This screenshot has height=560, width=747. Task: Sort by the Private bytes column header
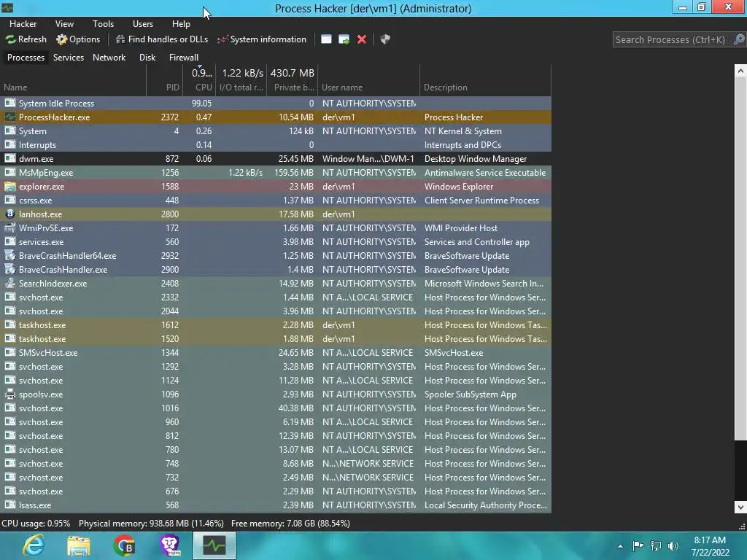(292, 80)
